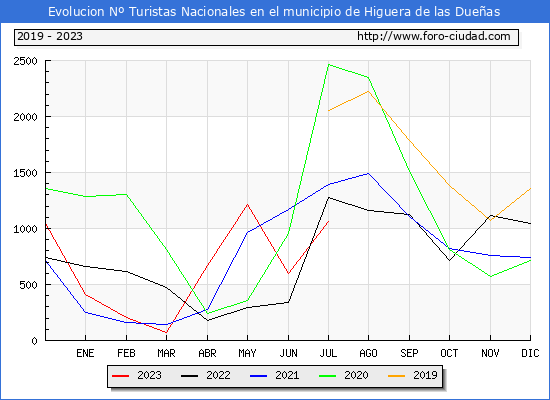Click the AGO month axis label
The width and height of the screenshot is (550, 400).
(368, 353)
